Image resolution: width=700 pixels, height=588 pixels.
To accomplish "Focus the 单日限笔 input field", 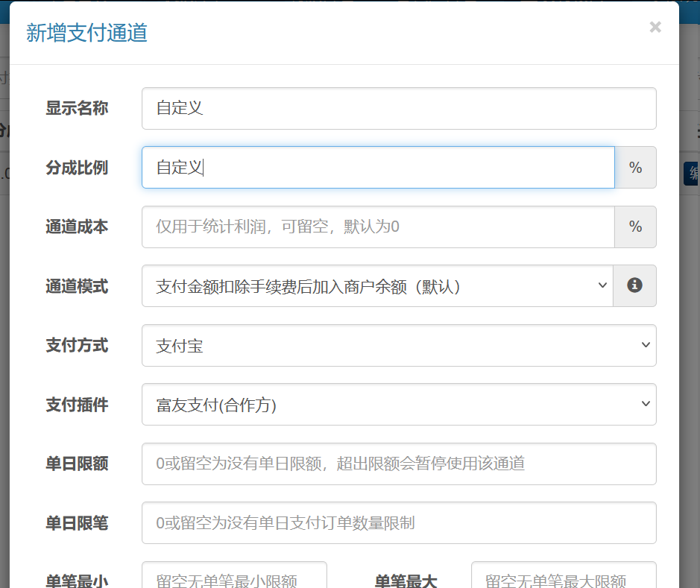I will [399, 523].
